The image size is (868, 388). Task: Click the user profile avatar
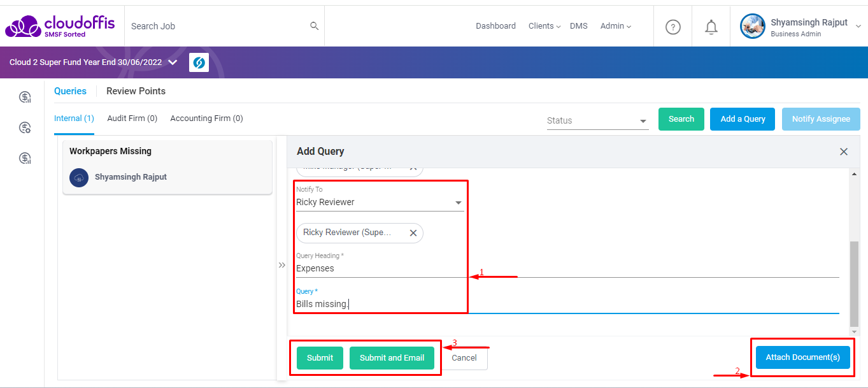[x=752, y=26]
